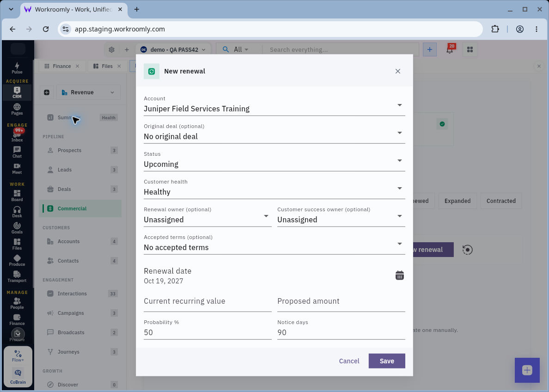This screenshot has height=392, width=549.
Task: Open Discover under Growth
Action: click(80, 385)
